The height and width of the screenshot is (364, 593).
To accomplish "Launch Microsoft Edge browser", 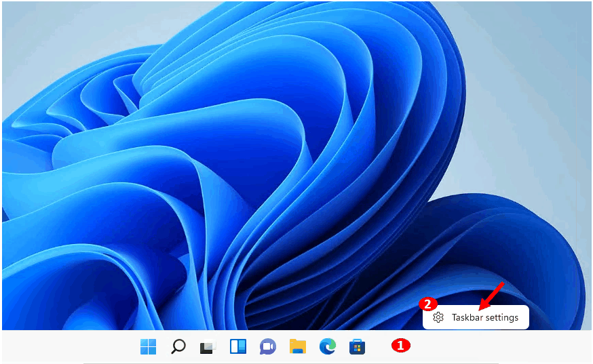I will (328, 346).
